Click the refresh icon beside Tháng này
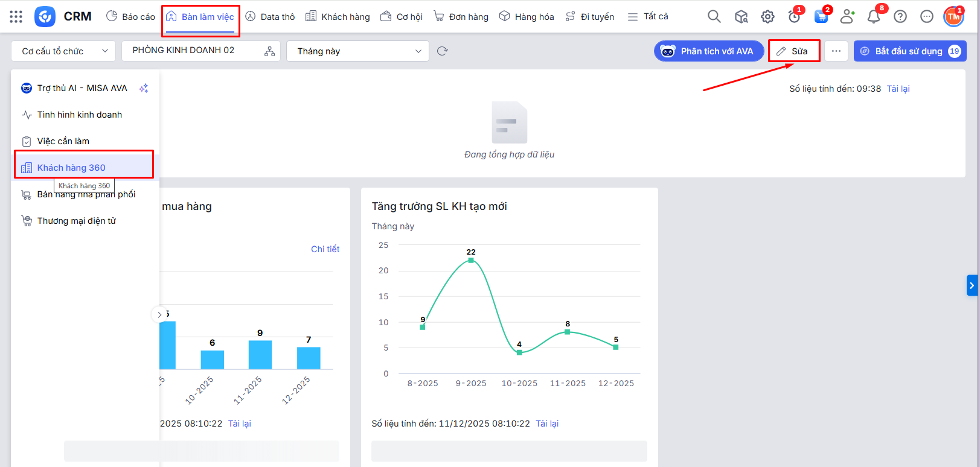Image resolution: width=980 pixels, height=467 pixels. coord(443,51)
